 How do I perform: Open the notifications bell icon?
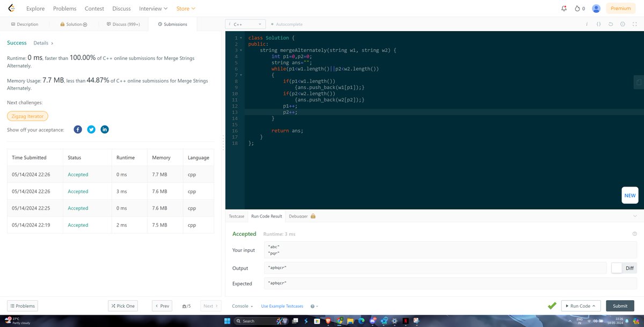click(x=563, y=9)
